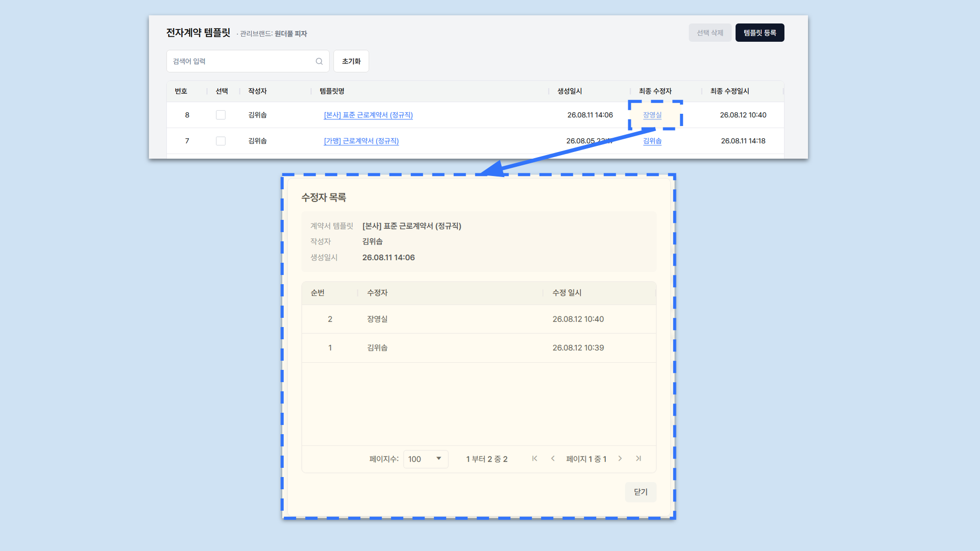
Task: Click the 페이지 1 중 1 page indicator
Action: click(x=586, y=459)
